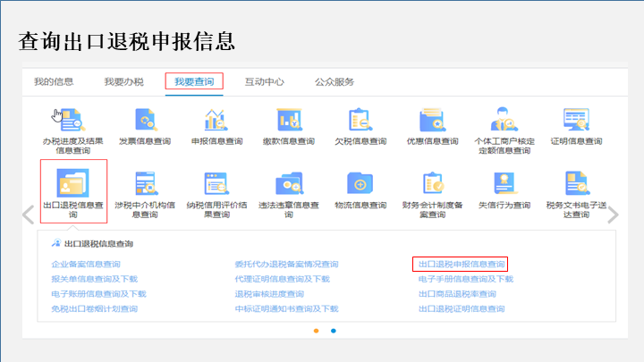Open 委托代办退税备案情况查询 link

287,265
